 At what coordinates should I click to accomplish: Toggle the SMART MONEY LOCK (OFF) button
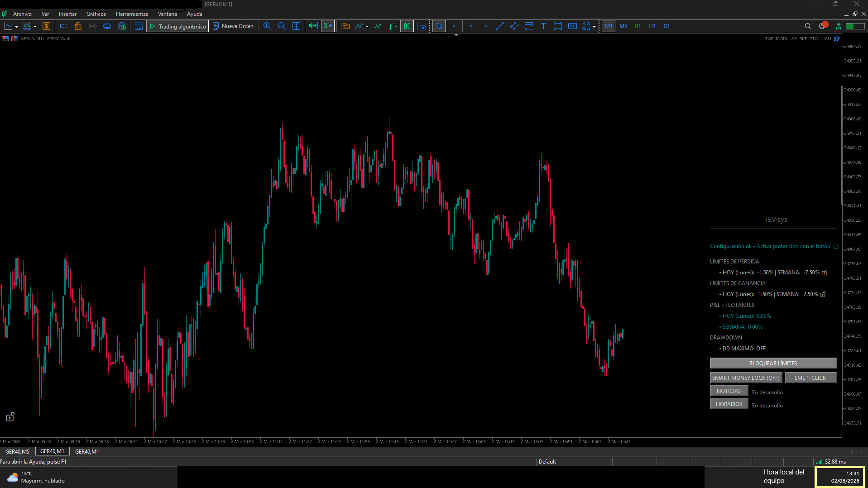pos(745,378)
